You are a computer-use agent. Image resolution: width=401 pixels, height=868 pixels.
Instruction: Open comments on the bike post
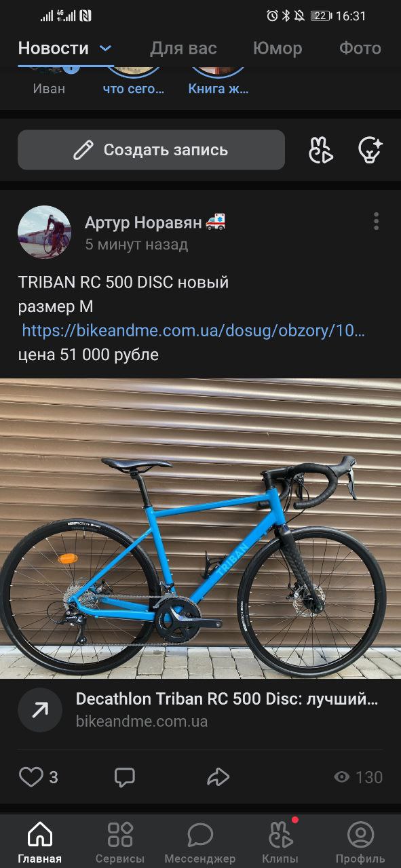124,776
